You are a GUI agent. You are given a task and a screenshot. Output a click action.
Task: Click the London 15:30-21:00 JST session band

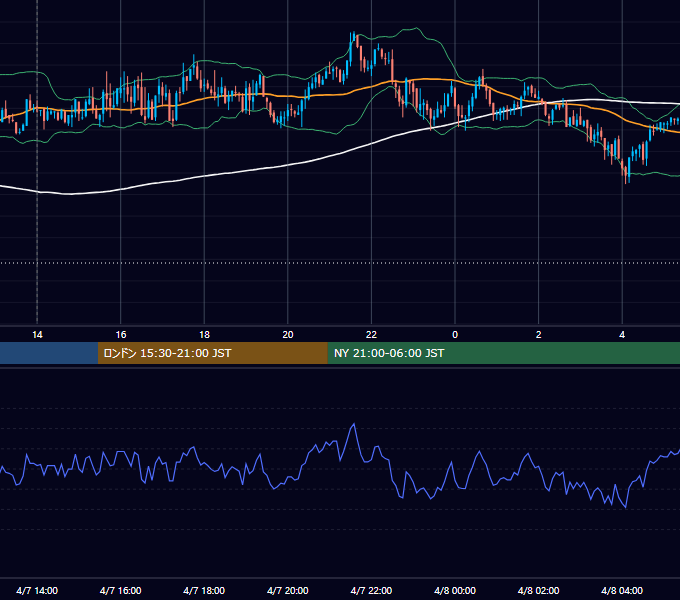point(212,353)
